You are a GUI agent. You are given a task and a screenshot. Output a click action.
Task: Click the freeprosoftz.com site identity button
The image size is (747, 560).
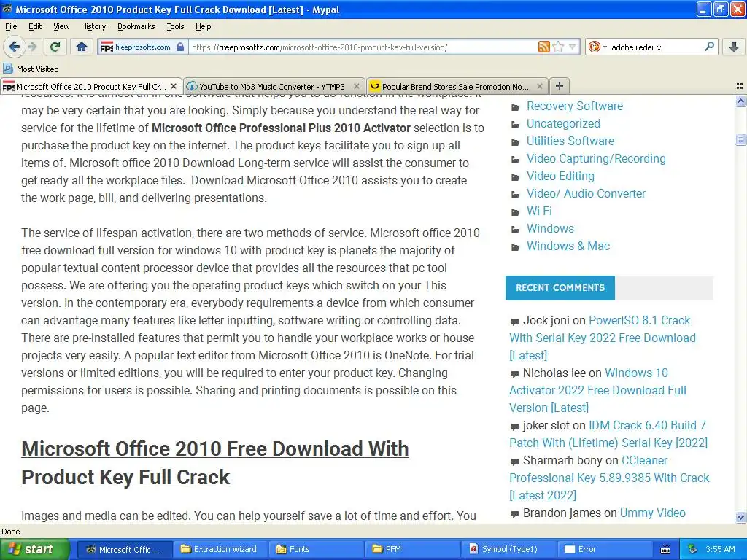click(x=142, y=47)
